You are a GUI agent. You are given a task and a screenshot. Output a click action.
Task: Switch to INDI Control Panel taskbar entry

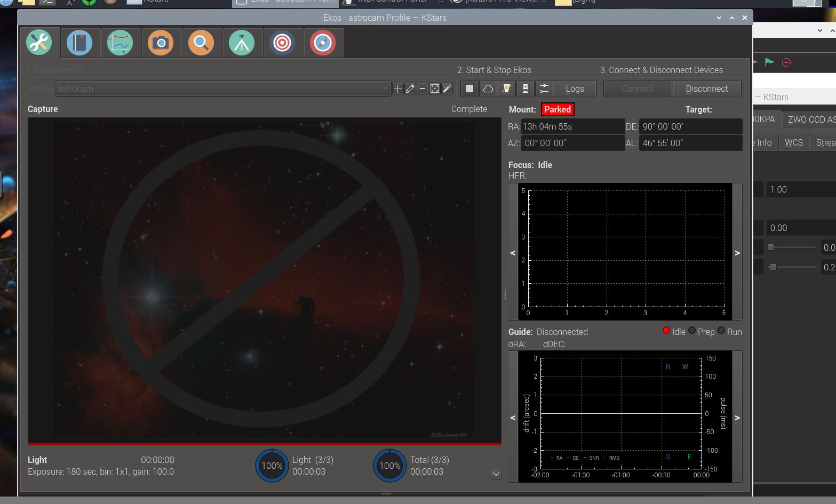393,2
